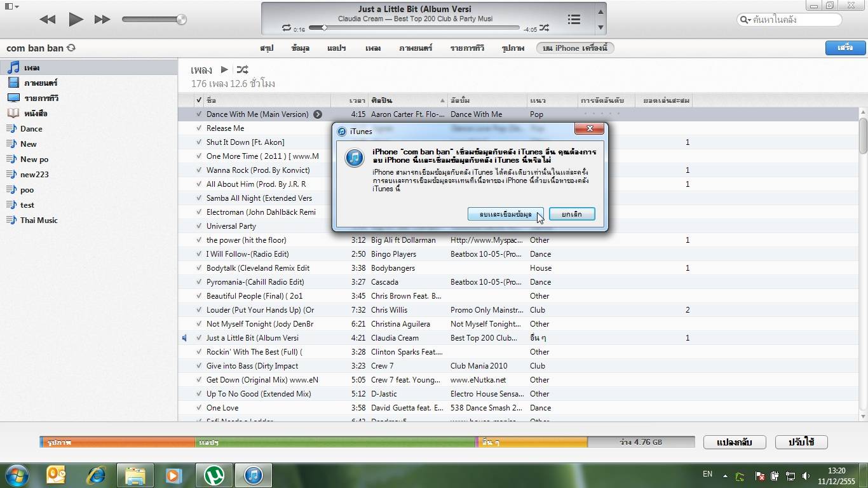This screenshot has width=868, height=488.
Task: Click the arrow icon beside Dance With Me (Main Version)
Action: tap(318, 114)
